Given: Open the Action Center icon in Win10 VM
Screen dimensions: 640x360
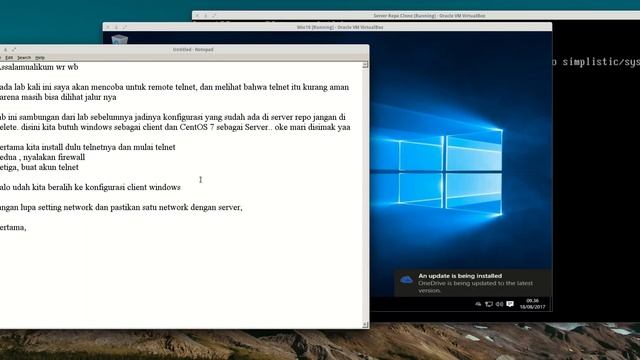Looking at the screenshot, I should click(x=510, y=304).
